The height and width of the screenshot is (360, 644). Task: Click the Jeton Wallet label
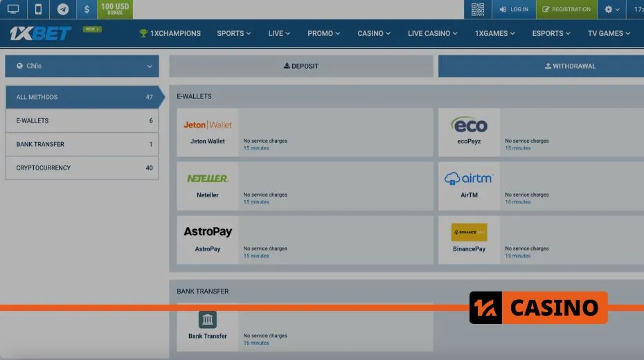point(208,141)
